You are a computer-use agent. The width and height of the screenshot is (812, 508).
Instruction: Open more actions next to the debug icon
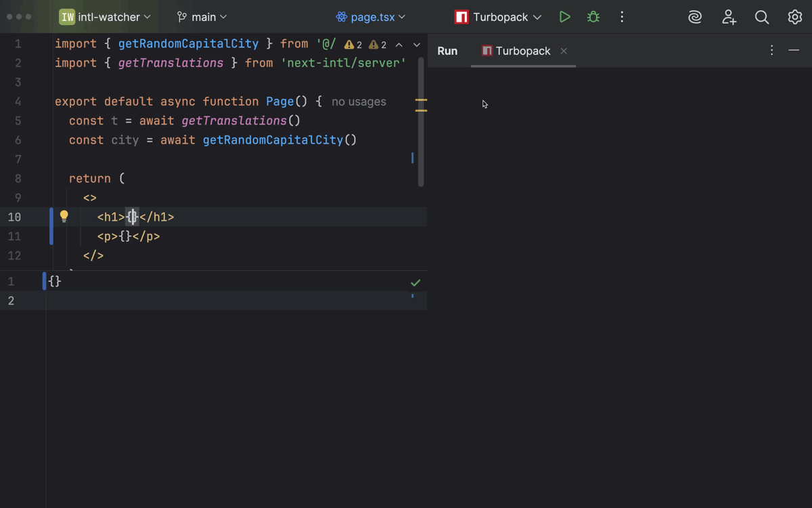(x=622, y=17)
